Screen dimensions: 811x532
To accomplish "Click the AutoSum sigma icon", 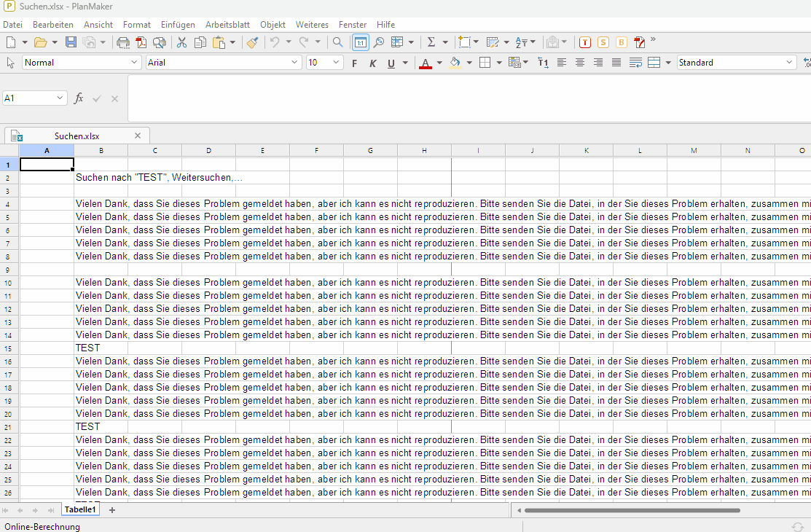I will click(x=431, y=42).
